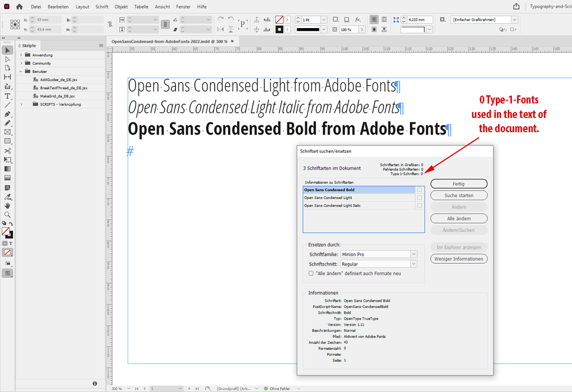This screenshot has width=572, height=392.
Task: Open the Schrift menu
Action: [x=101, y=6]
